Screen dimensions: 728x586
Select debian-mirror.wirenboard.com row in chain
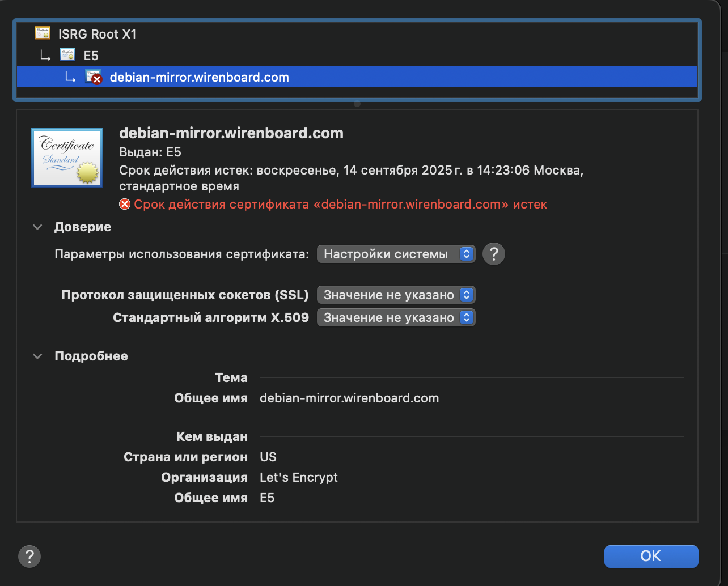click(199, 77)
